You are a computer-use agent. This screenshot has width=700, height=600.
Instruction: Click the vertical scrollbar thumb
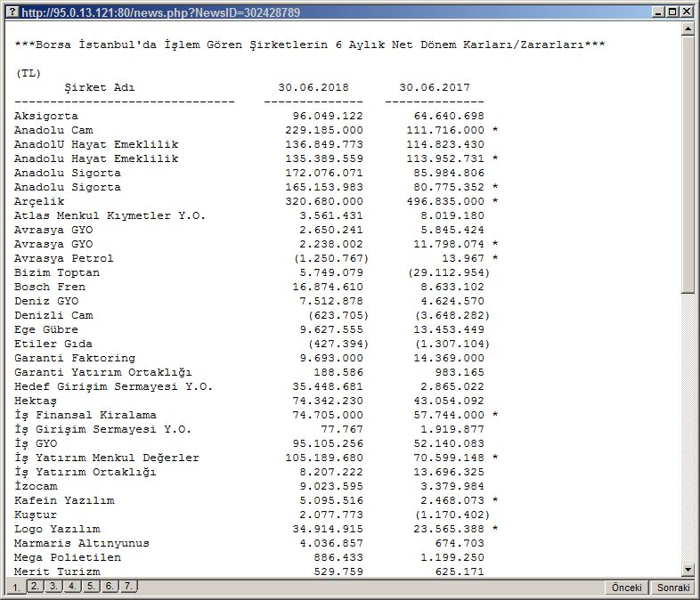pos(688,164)
